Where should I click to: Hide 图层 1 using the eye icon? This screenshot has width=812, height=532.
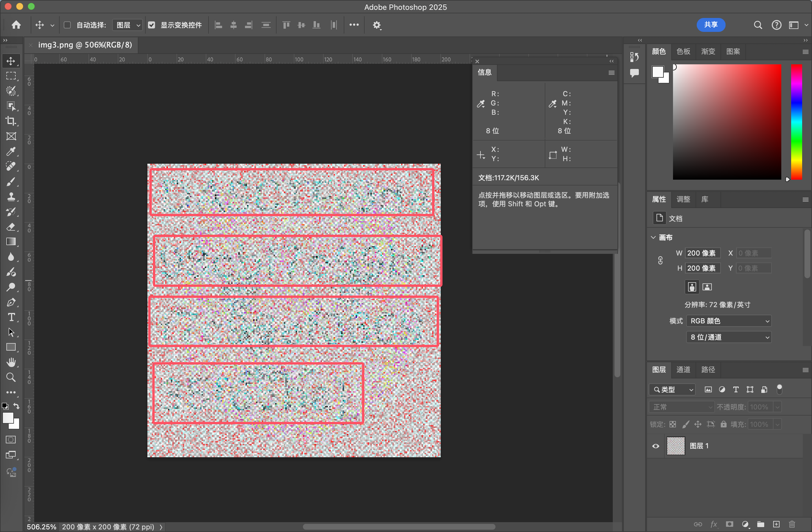coord(656,446)
